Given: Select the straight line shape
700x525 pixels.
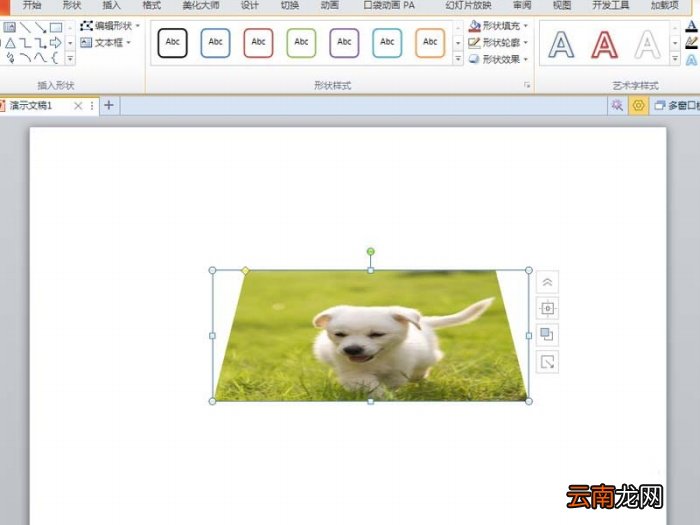Looking at the screenshot, I should coord(25,28).
